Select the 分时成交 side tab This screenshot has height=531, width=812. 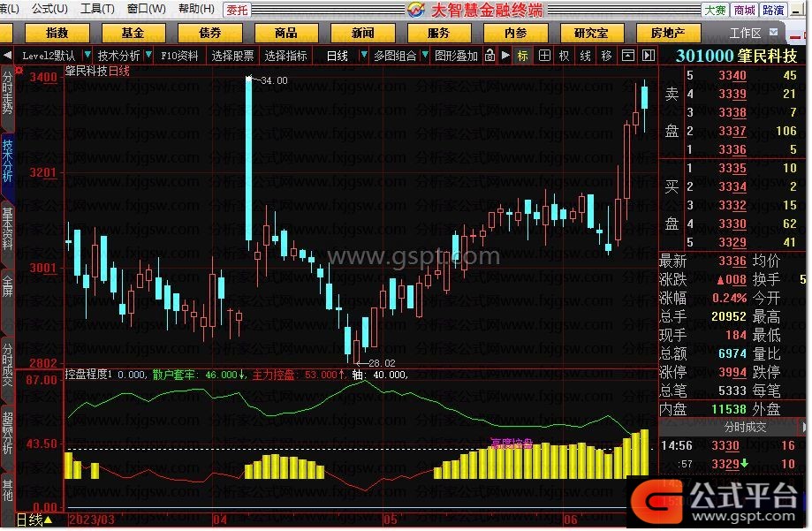[7, 365]
